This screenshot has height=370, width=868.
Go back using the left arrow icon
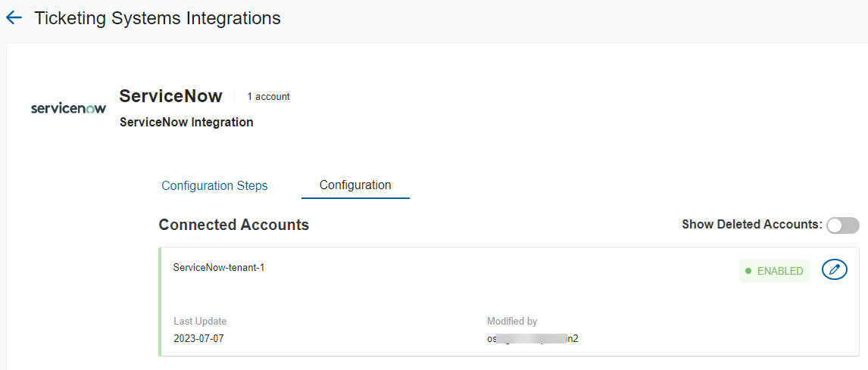click(x=14, y=17)
